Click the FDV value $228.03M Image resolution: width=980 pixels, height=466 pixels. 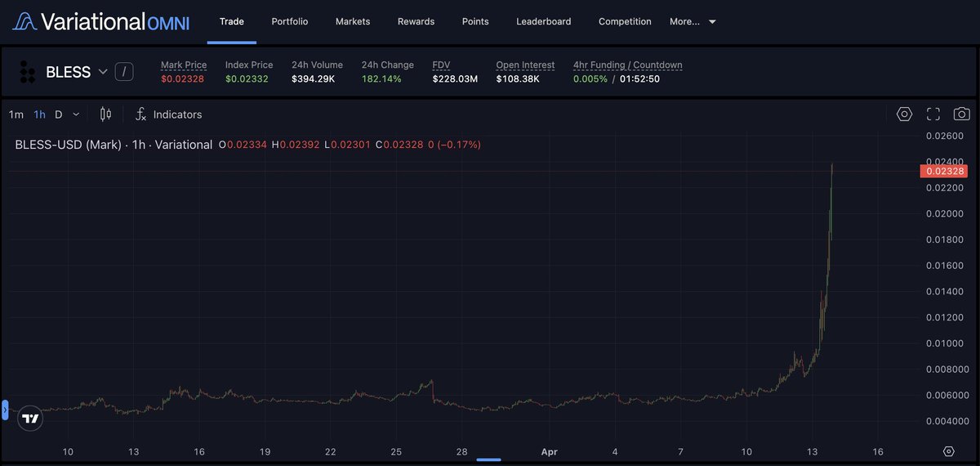(455, 78)
